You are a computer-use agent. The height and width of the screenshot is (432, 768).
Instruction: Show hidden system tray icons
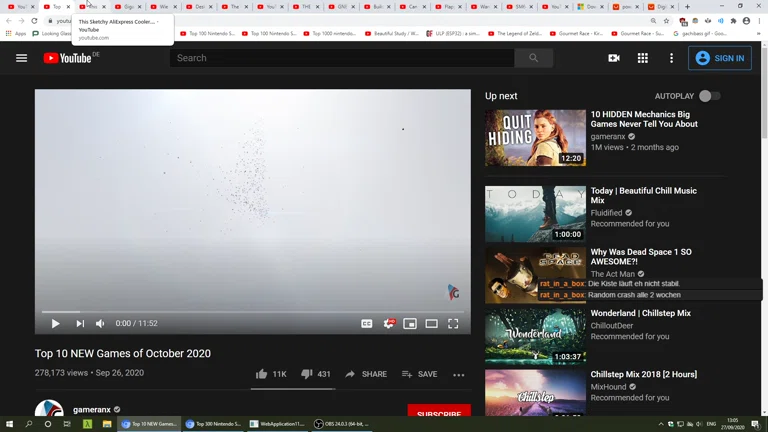point(661,424)
